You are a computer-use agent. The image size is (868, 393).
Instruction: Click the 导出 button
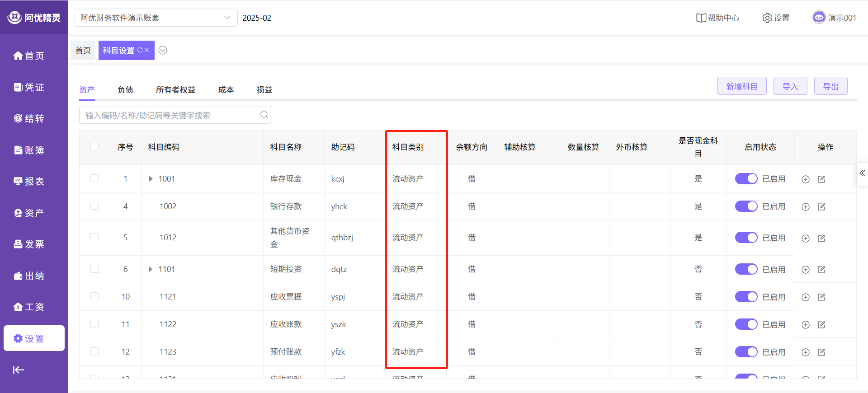830,86
